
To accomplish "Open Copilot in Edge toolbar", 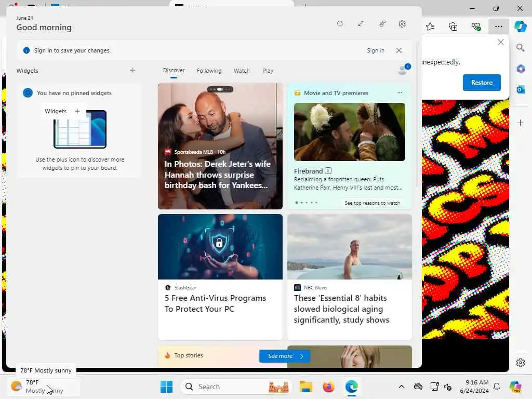I will [520, 26].
